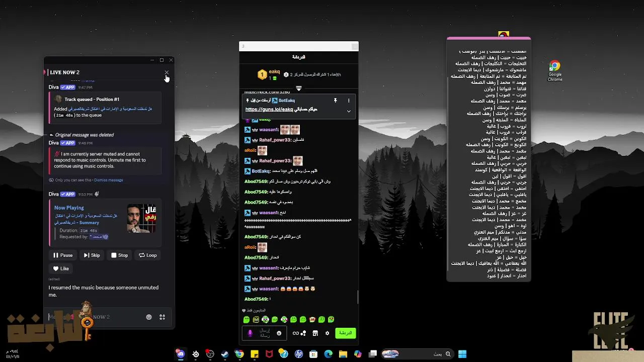Open Task View in the taskbar

click(x=373, y=354)
